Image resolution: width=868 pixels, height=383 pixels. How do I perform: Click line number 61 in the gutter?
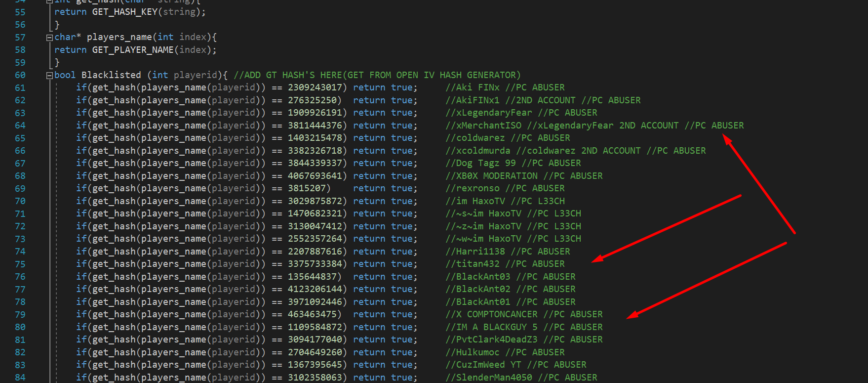(20, 88)
